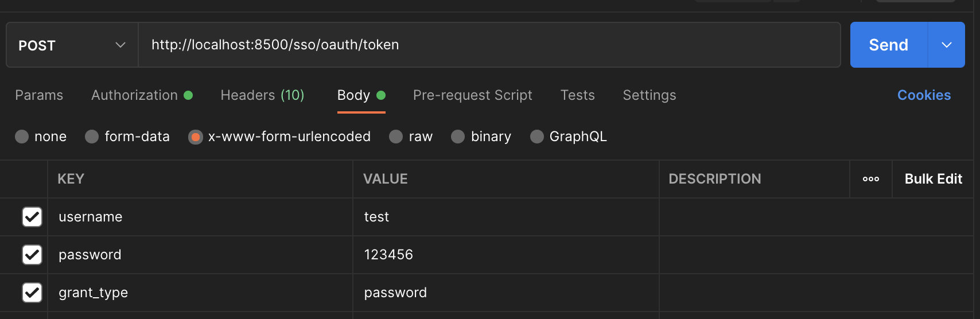
Task: Uncheck the username parameter checkbox
Action: (32, 217)
